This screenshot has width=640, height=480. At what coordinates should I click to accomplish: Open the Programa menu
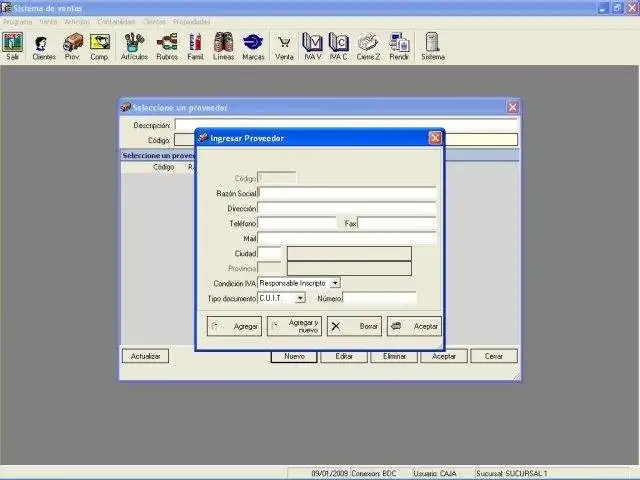point(17,22)
